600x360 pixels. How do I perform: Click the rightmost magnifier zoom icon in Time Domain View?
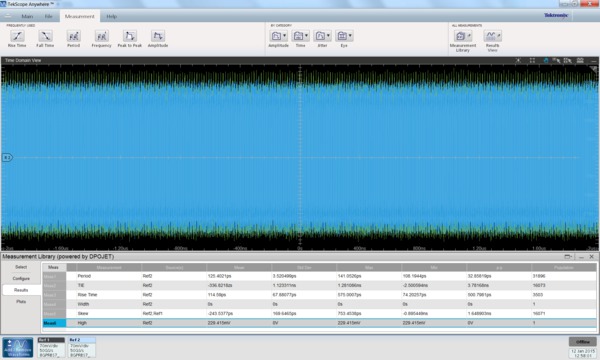point(568,60)
